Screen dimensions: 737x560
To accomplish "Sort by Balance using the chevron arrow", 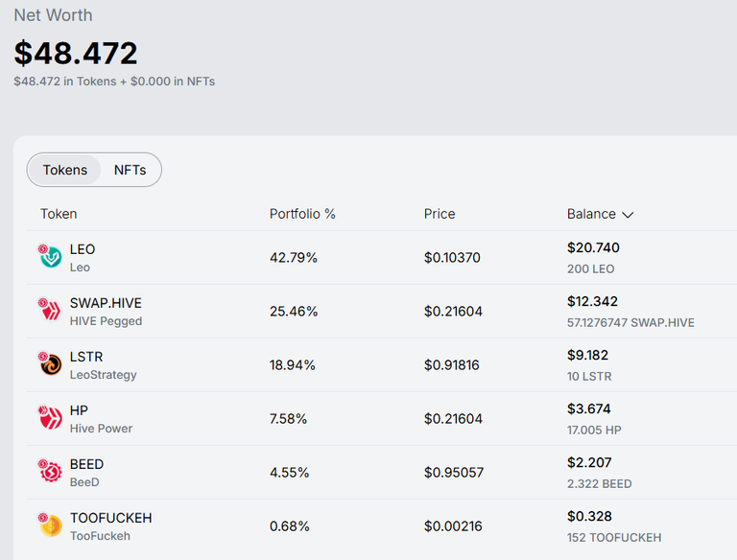I will [628, 215].
